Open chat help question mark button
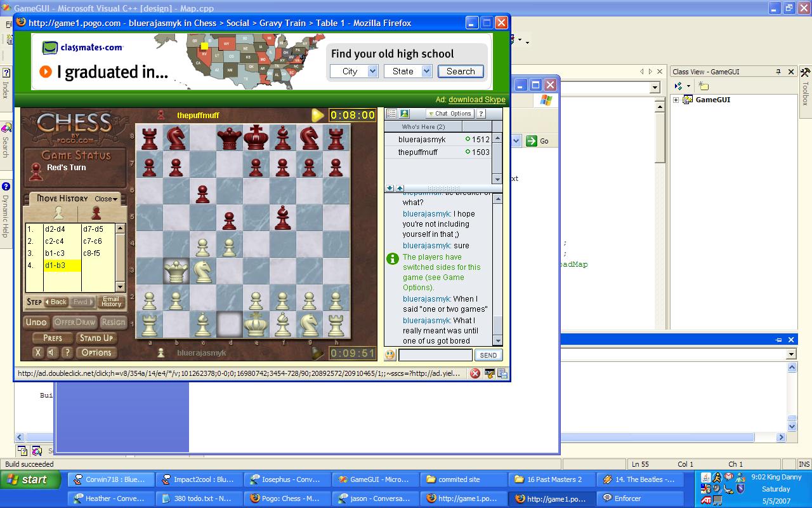 pyautogui.click(x=481, y=114)
